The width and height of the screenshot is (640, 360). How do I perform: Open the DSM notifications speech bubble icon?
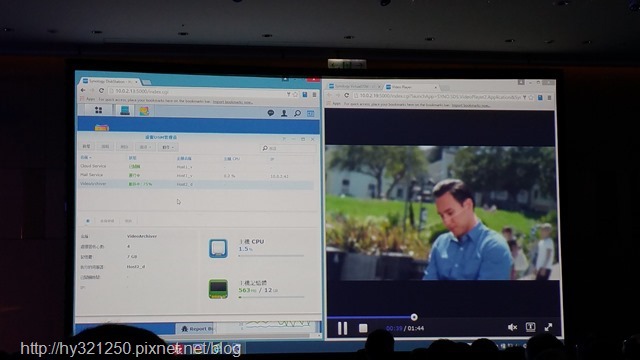pyautogui.click(x=271, y=113)
